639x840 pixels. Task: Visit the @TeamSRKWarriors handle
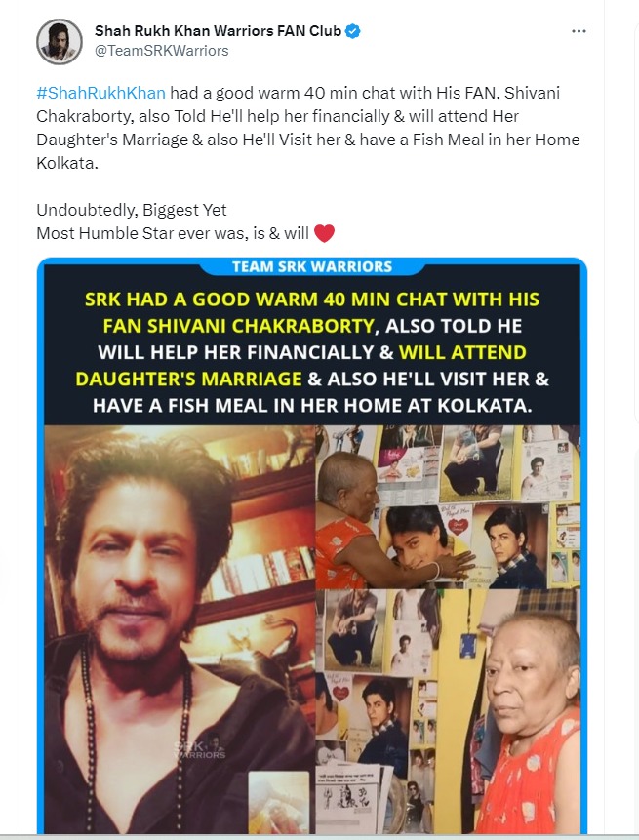pyautogui.click(x=162, y=51)
